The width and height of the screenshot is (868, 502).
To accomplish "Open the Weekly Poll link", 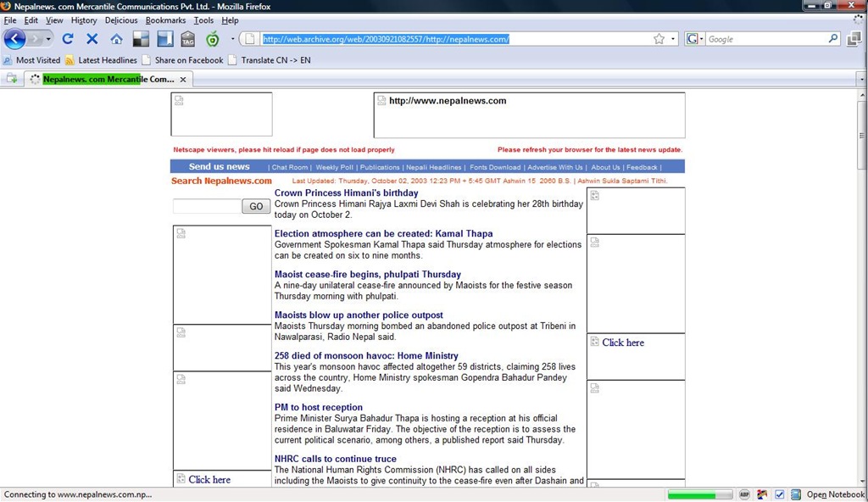I will pos(334,167).
